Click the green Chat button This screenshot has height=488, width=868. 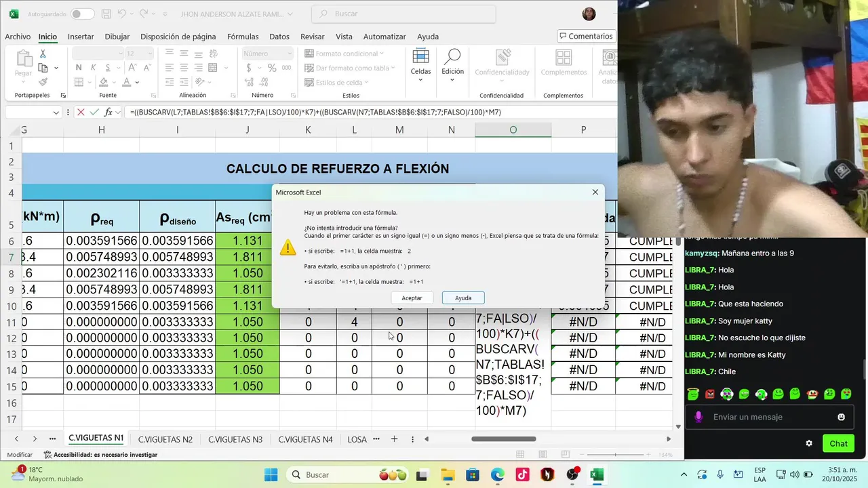click(x=838, y=443)
